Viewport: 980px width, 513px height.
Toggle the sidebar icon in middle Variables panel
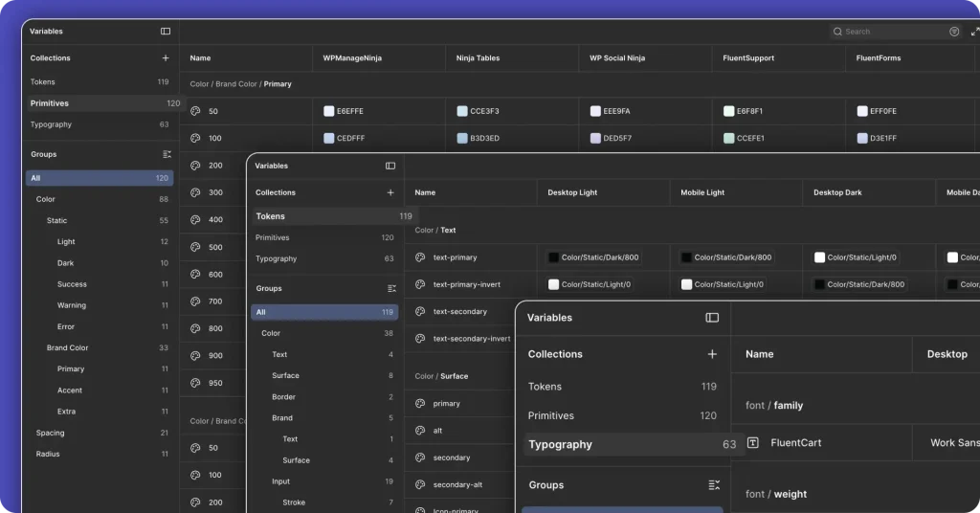390,166
